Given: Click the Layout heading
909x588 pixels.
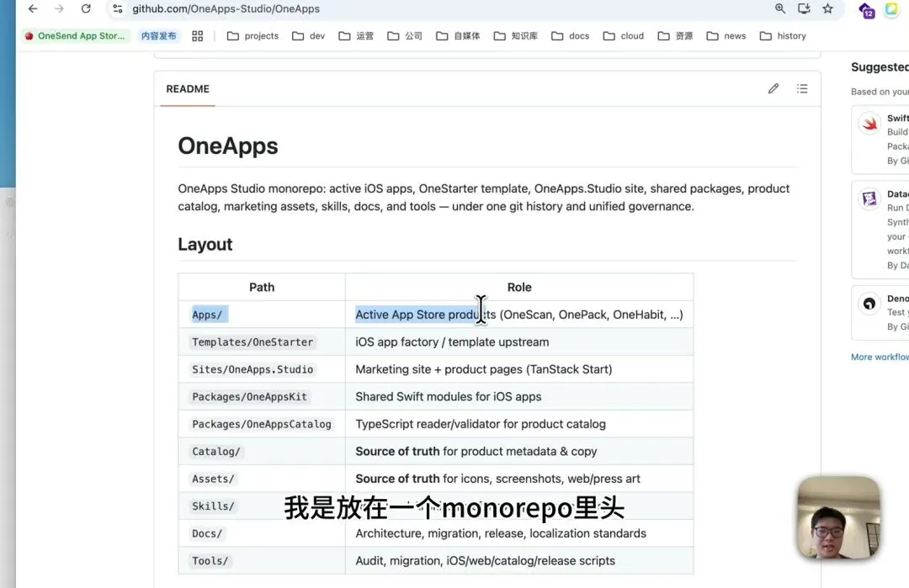Looking at the screenshot, I should [x=205, y=245].
